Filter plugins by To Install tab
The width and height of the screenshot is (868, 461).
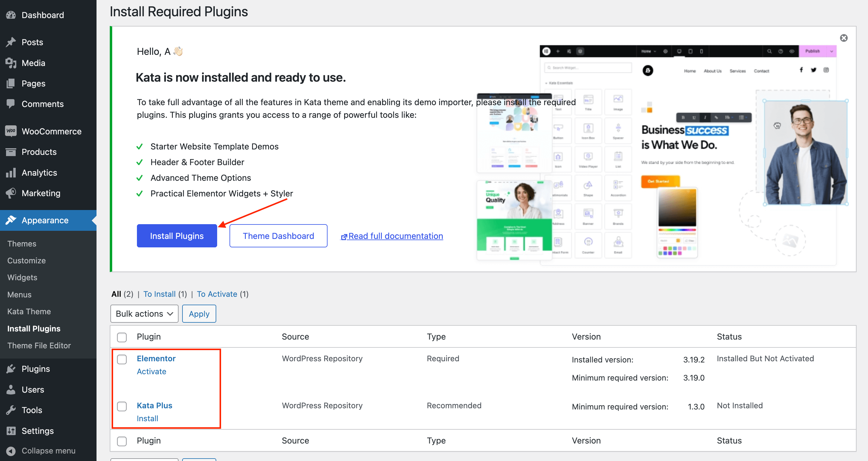click(x=159, y=294)
